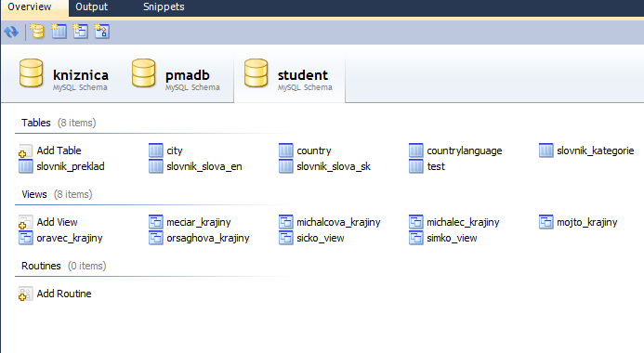644x353 pixels.
Task: Select the mojto_krajiny view icon
Action: 546,222
